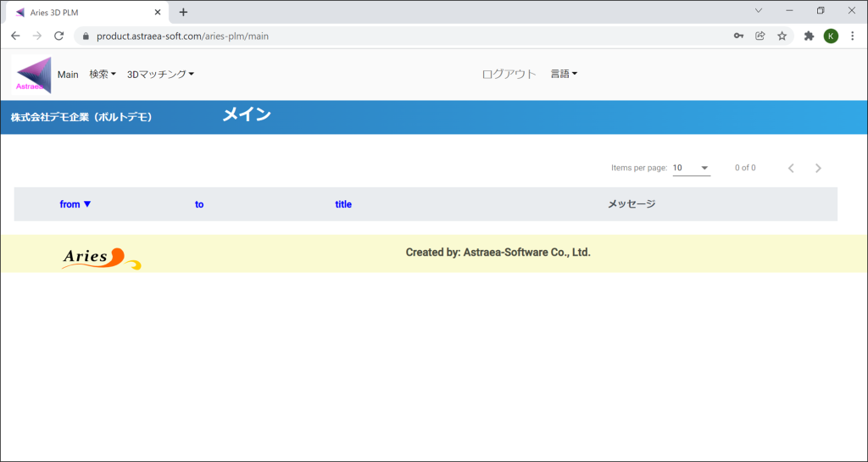Select the Main nav item
868x462 pixels.
(68, 75)
